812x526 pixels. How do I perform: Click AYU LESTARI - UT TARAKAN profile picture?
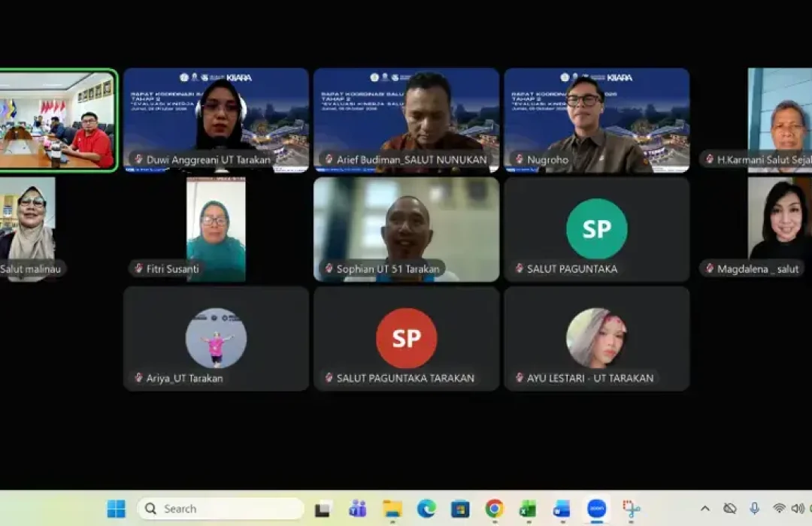pos(596,338)
